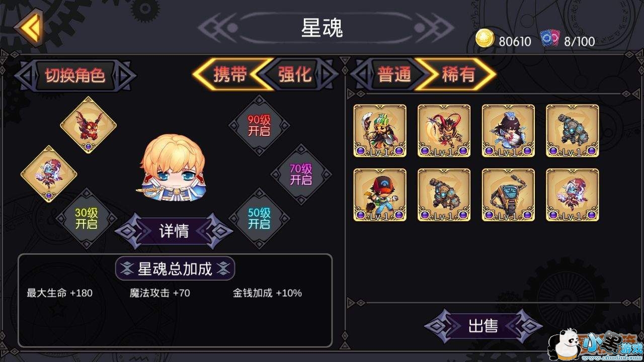This screenshot has height=362, width=644.
Task: Show the 稀有 star soul list
Action: coord(458,74)
